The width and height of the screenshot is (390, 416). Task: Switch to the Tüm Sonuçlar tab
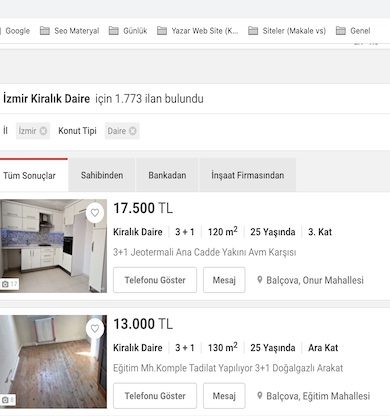click(x=33, y=175)
